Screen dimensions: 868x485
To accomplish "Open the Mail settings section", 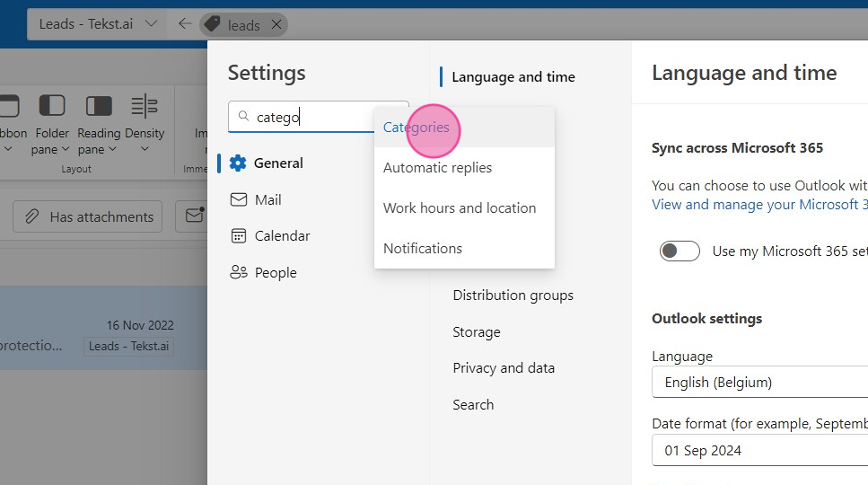I will (267, 199).
